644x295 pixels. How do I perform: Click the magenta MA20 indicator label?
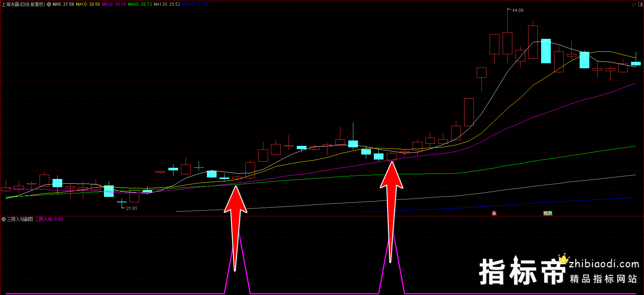pos(114,4)
